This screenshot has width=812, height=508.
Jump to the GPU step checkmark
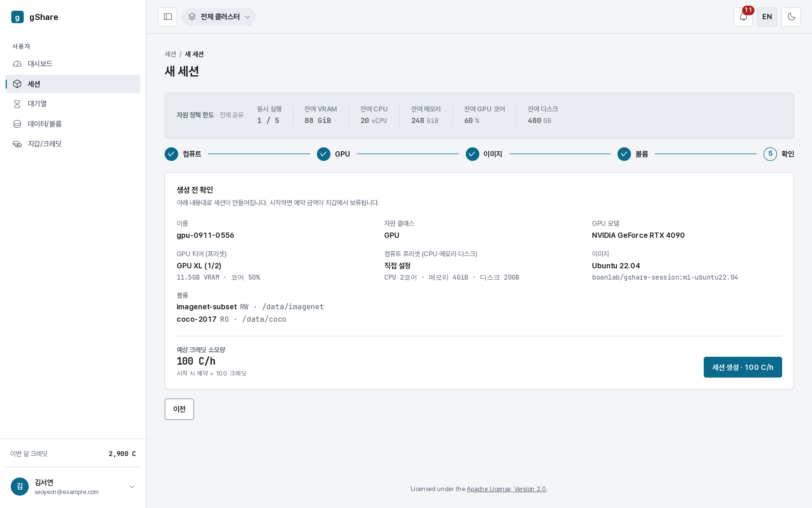point(324,154)
